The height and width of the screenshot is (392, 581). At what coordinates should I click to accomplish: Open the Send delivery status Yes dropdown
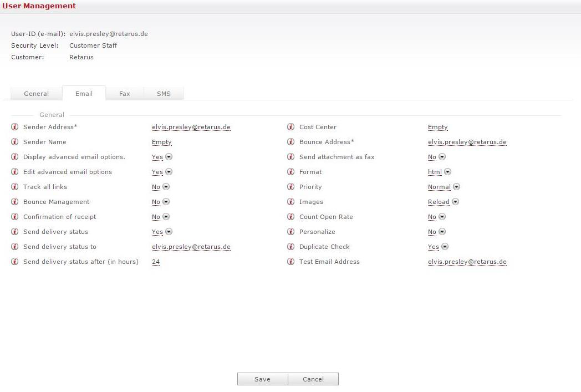tap(169, 232)
